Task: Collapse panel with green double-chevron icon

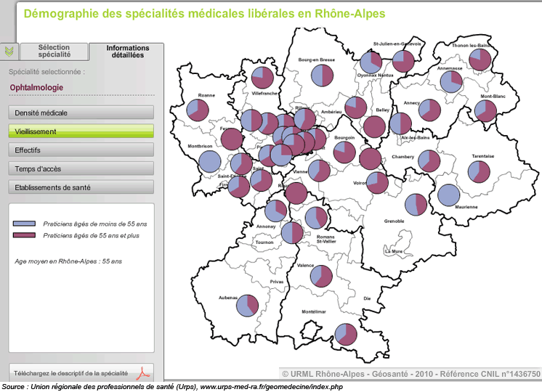Action: click(x=9, y=52)
